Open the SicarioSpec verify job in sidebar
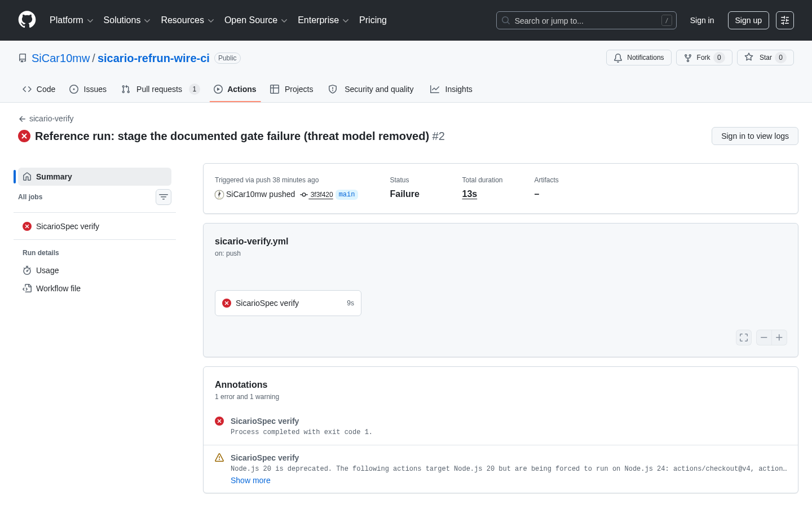The width and height of the screenshot is (812, 508). 95,226
